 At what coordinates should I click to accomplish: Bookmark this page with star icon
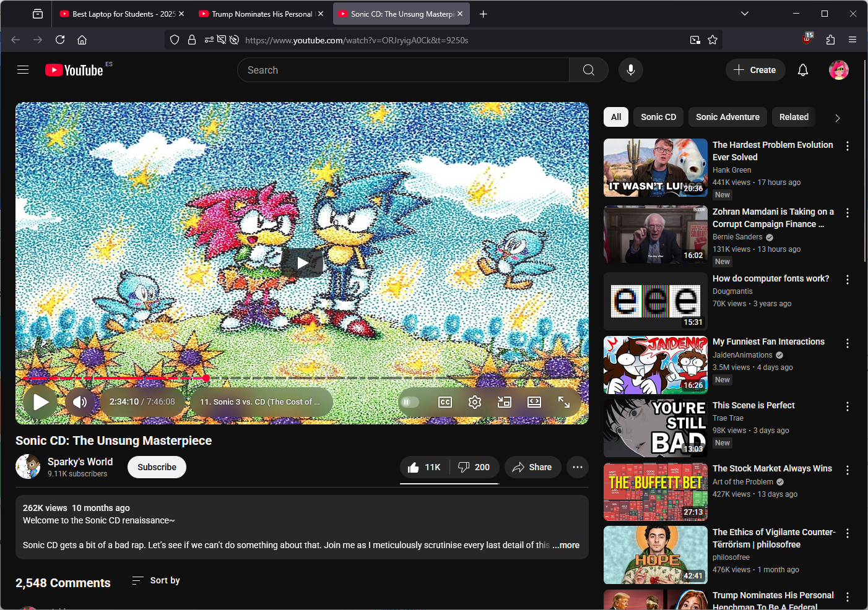tap(713, 40)
